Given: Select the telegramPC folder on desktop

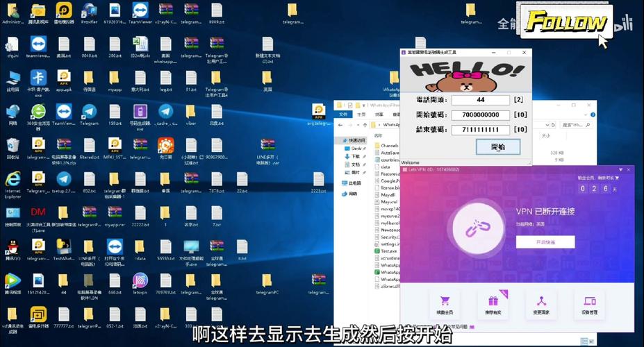Looking at the screenshot, I should pos(267,284).
